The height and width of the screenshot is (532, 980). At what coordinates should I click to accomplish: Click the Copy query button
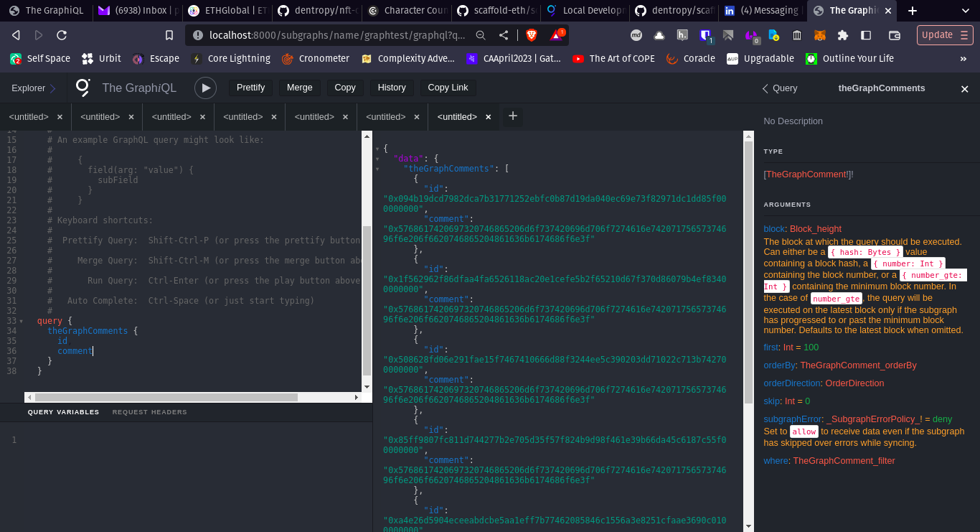(x=345, y=88)
